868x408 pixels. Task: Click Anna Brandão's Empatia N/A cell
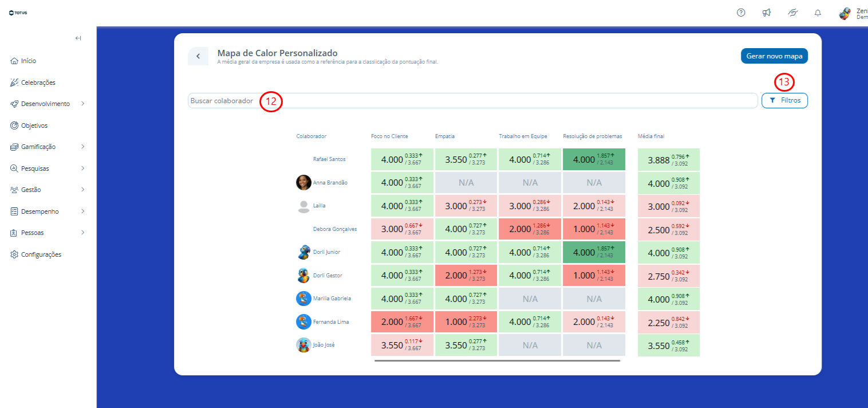coord(465,183)
